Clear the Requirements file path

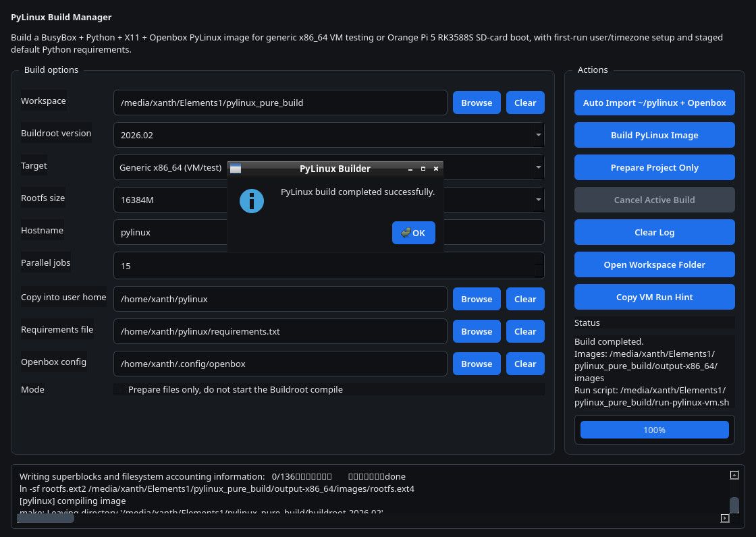[x=524, y=331]
